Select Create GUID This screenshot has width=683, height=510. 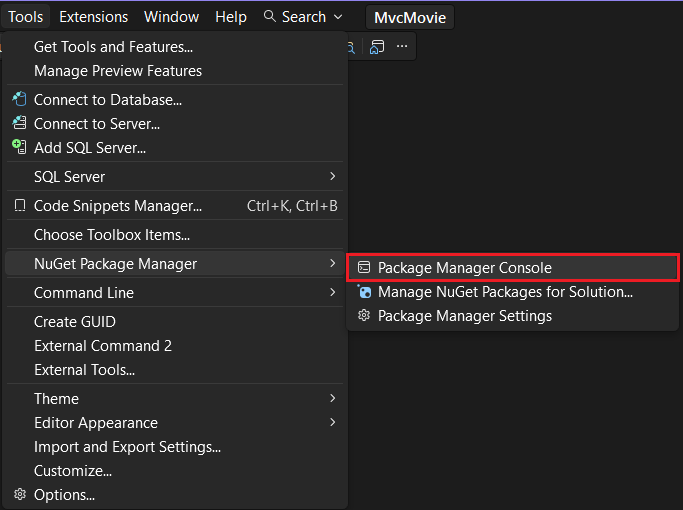(x=175, y=321)
